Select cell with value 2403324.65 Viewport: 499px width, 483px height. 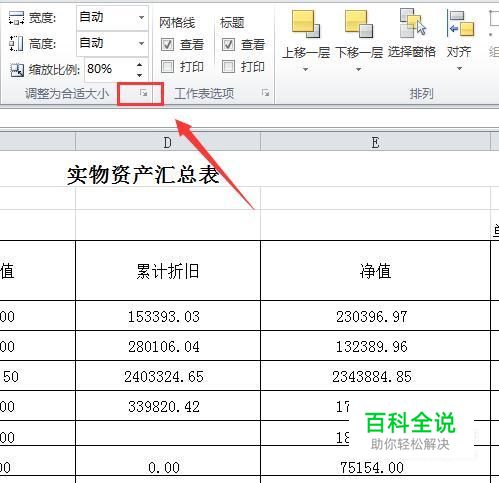(168, 376)
